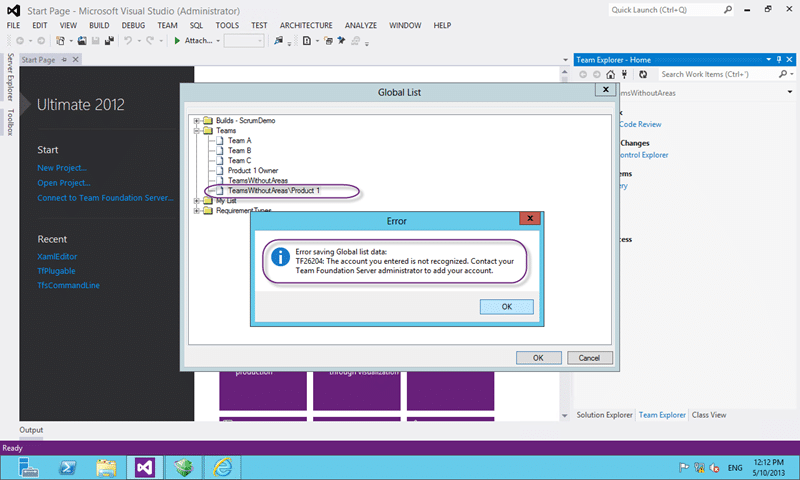The image size is (800, 480).
Task: Expand the Requirement Types tree node
Action: (x=197, y=211)
